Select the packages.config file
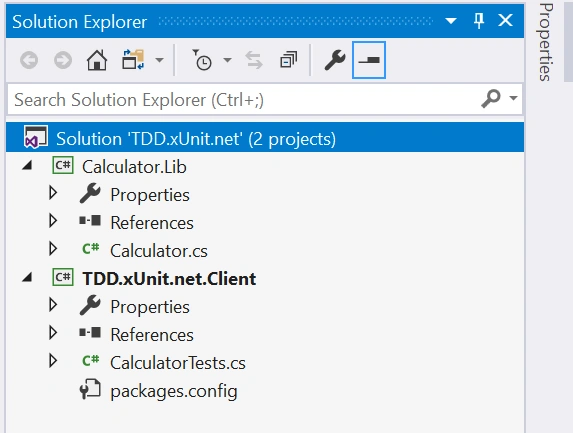The width and height of the screenshot is (573, 433). point(174,391)
